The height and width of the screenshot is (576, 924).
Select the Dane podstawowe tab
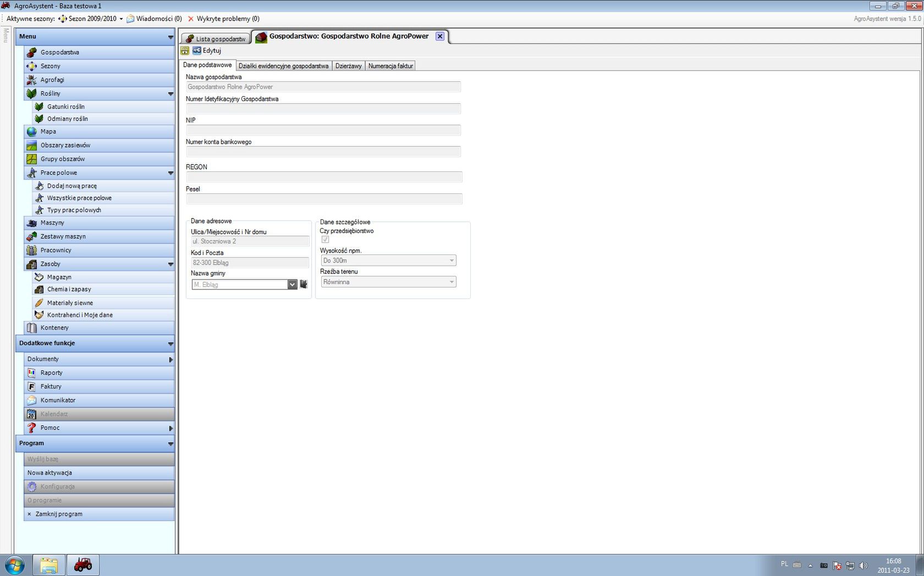(207, 65)
